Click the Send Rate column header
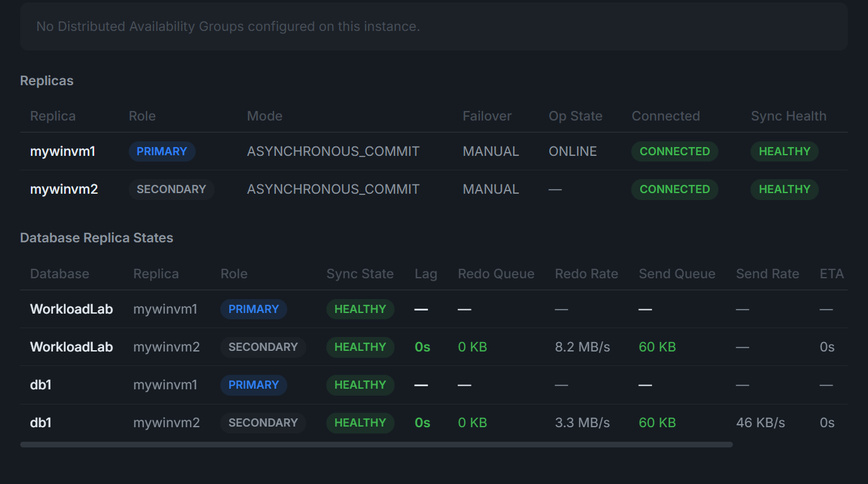The height and width of the screenshot is (484, 868). click(x=768, y=274)
